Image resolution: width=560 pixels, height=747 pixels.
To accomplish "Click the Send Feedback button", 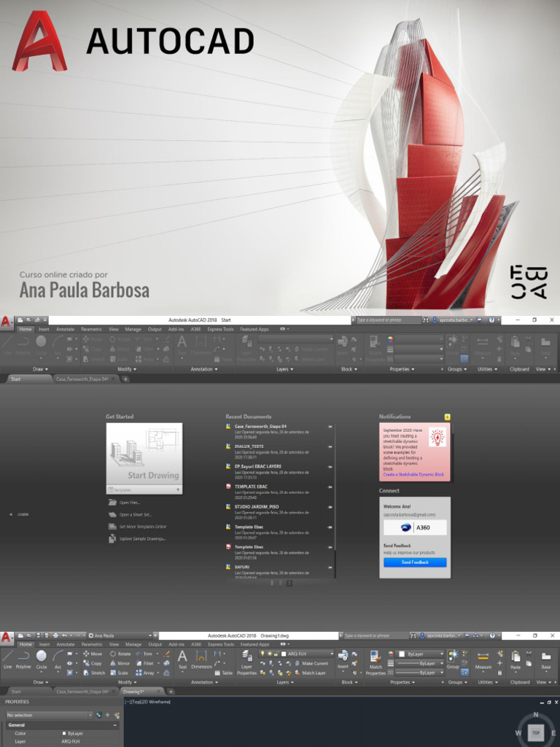I will [414, 562].
